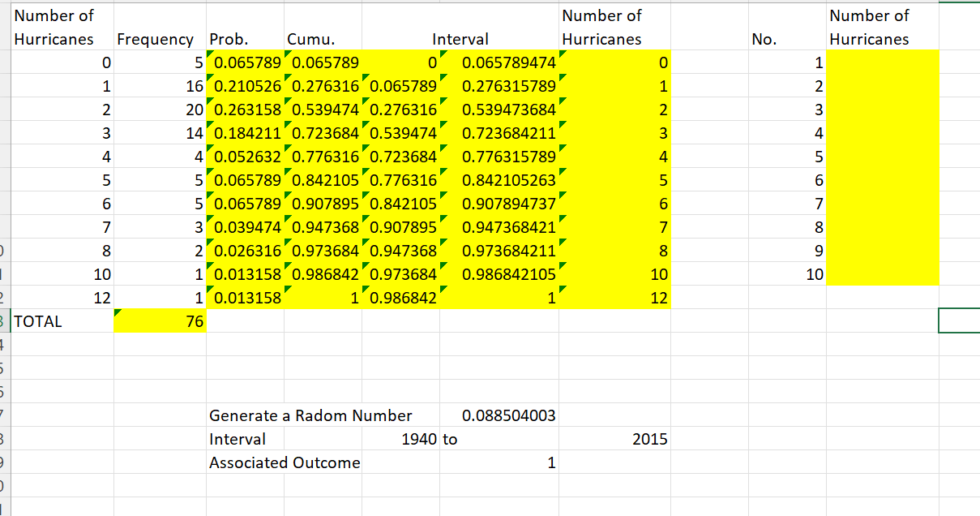Screen dimensions: 980x516
Task: Select the Associated Outcome label cell
Action: 285,462
